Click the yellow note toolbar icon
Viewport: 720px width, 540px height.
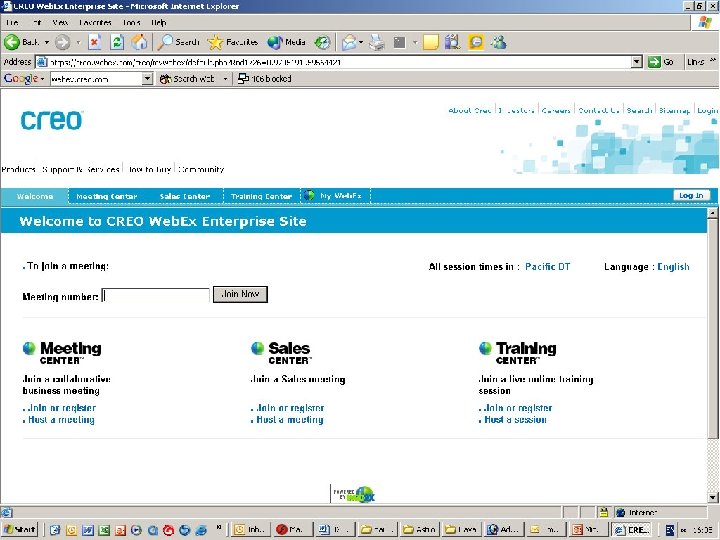[431, 43]
